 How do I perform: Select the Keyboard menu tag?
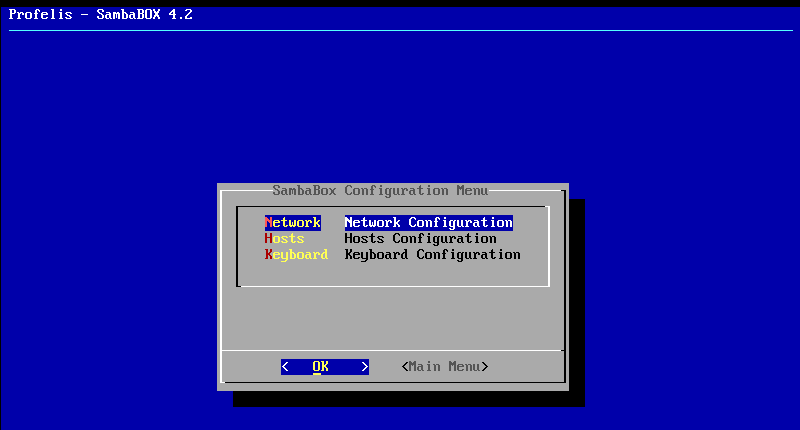[296, 254]
